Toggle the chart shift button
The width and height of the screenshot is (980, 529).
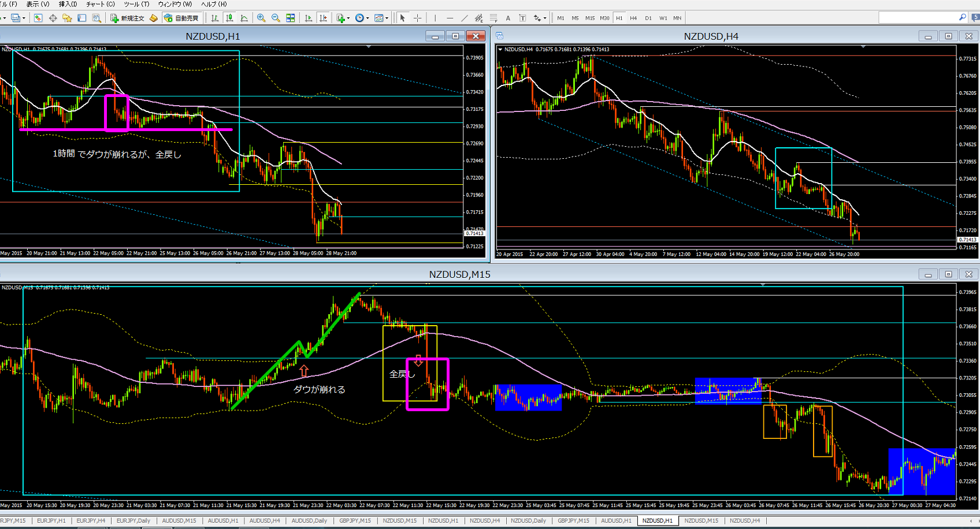(x=323, y=18)
